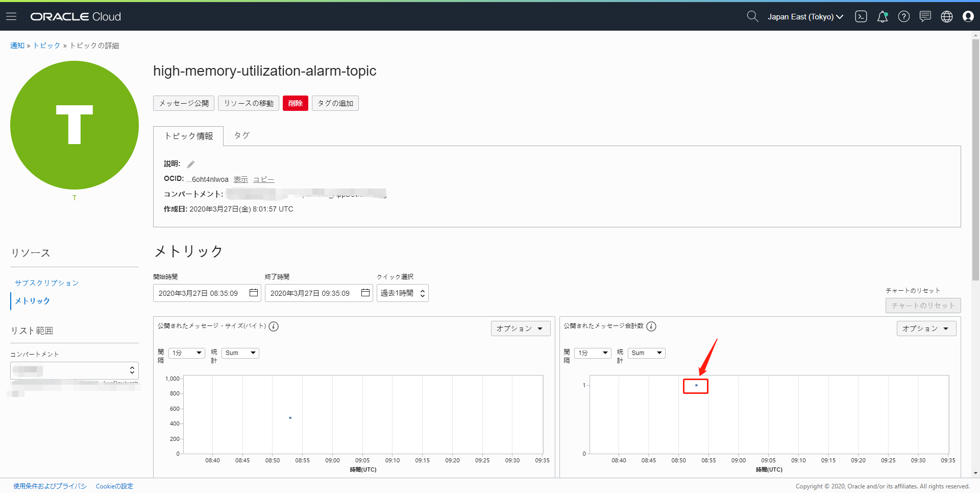The width and height of the screenshot is (980, 493).
Task: Open the quick select 過去1時間 dropdown
Action: [402, 293]
